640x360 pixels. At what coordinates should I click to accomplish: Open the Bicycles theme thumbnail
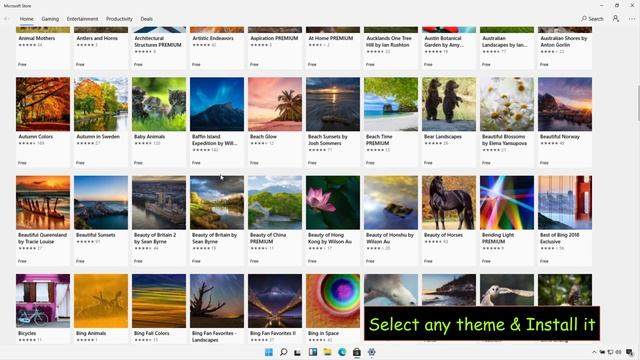point(43,301)
